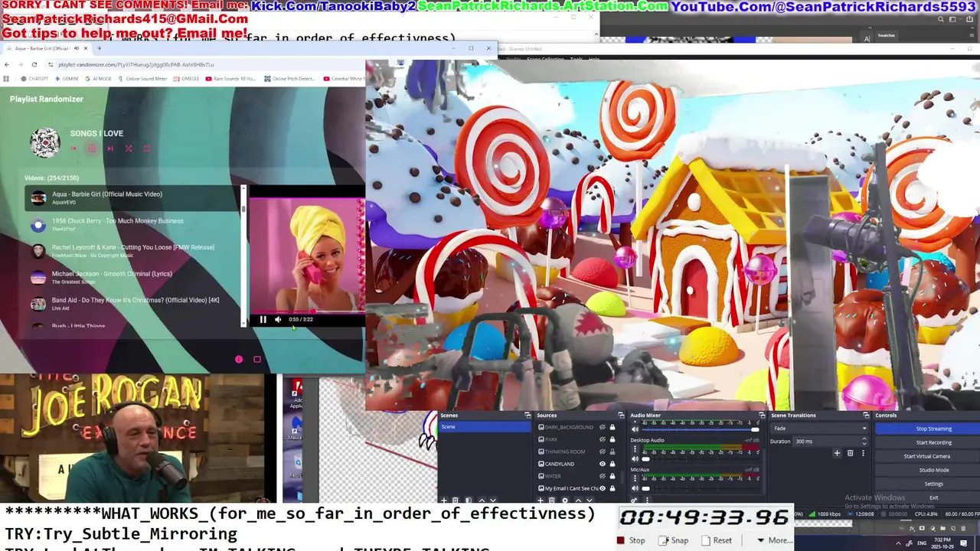This screenshot has width=980, height=551.
Task: Select 1956 Chuck Berry Too Much Monkey Business
Action: point(132,224)
